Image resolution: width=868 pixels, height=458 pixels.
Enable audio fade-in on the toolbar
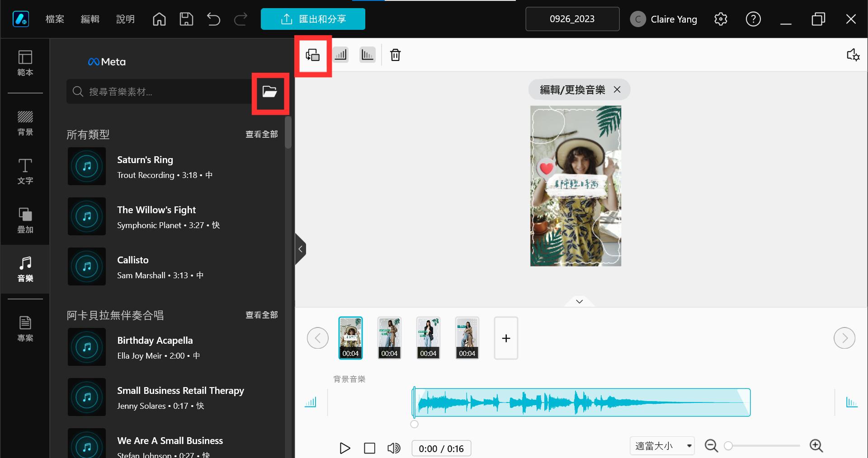[x=341, y=54]
